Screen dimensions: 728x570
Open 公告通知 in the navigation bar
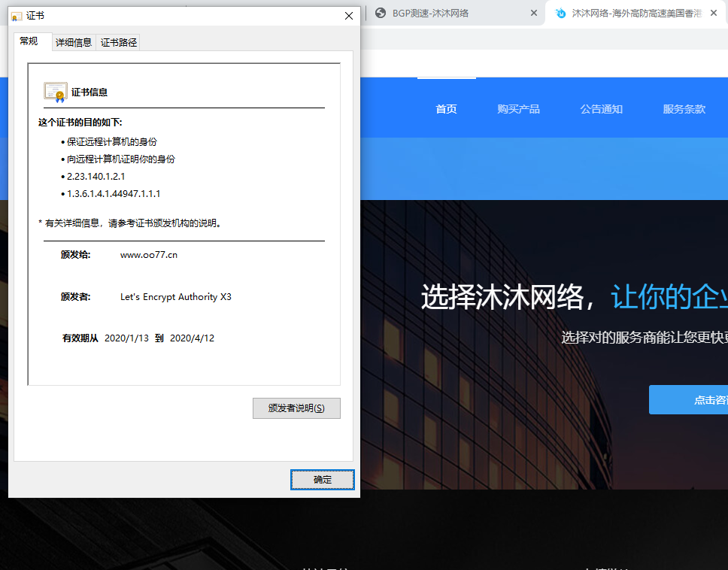(x=601, y=109)
